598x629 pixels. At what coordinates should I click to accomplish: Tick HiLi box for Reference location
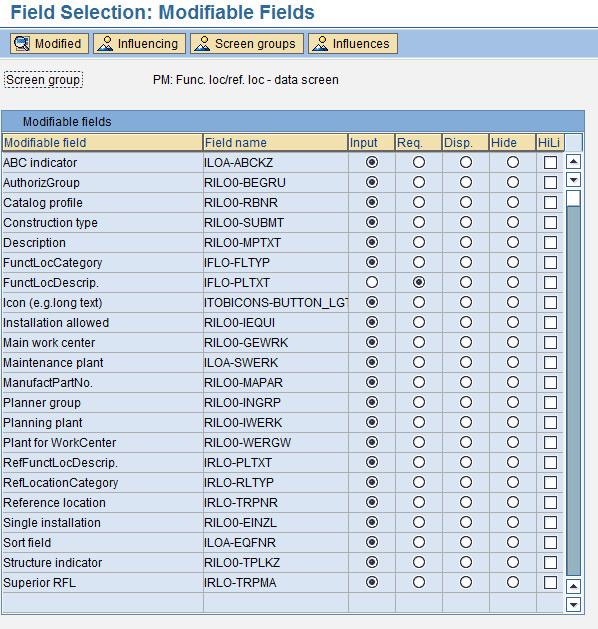point(550,502)
